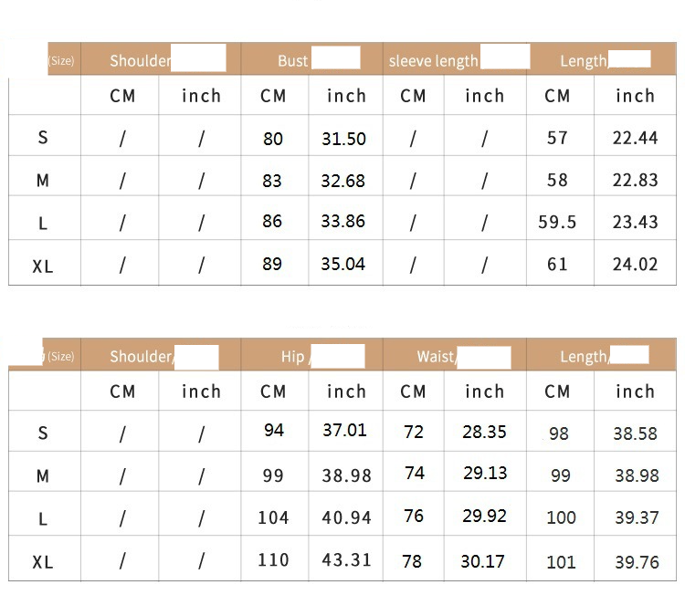Click the "Shoulder" header in the top table

140,61
